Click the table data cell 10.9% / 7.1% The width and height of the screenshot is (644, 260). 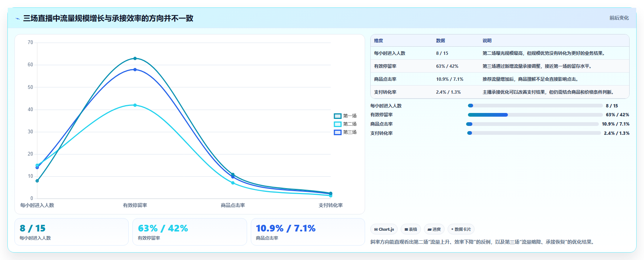[x=450, y=79]
